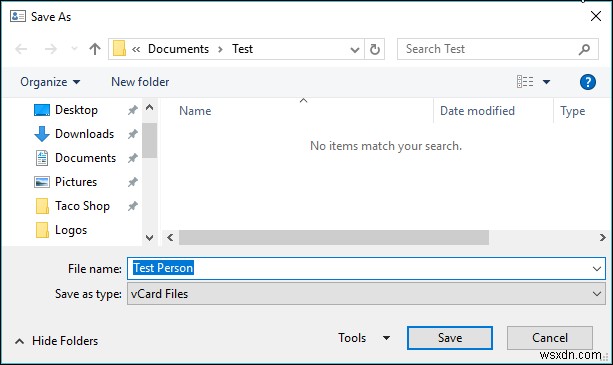Open the Organize menu

click(x=50, y=82)
